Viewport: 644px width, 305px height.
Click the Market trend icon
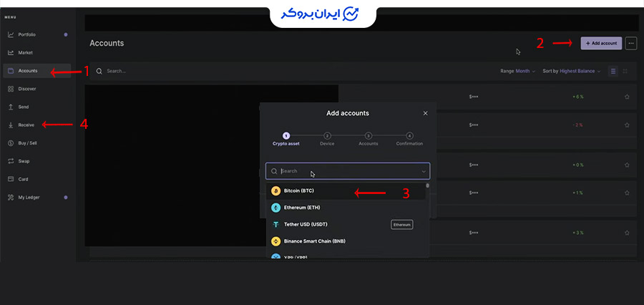[11, 52]
